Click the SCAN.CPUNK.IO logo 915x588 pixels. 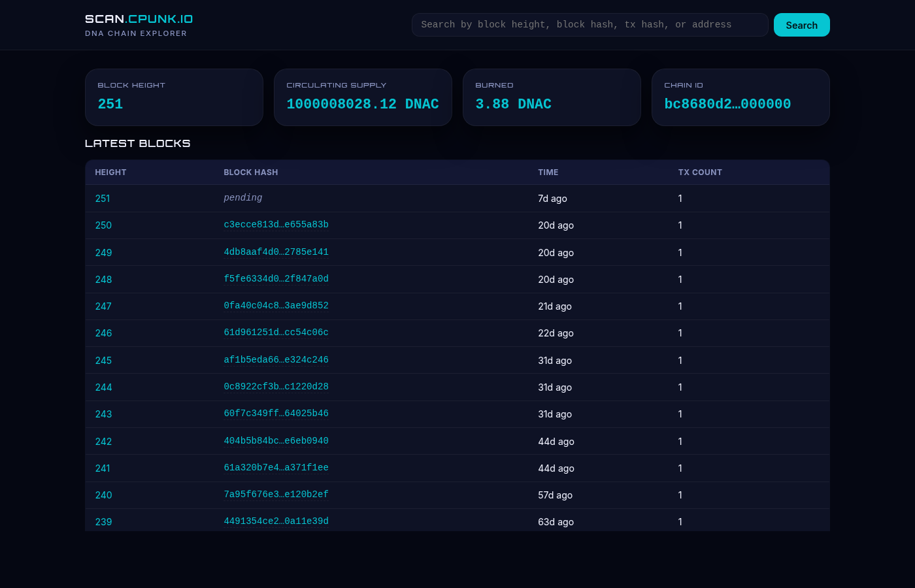click(139, 19)
